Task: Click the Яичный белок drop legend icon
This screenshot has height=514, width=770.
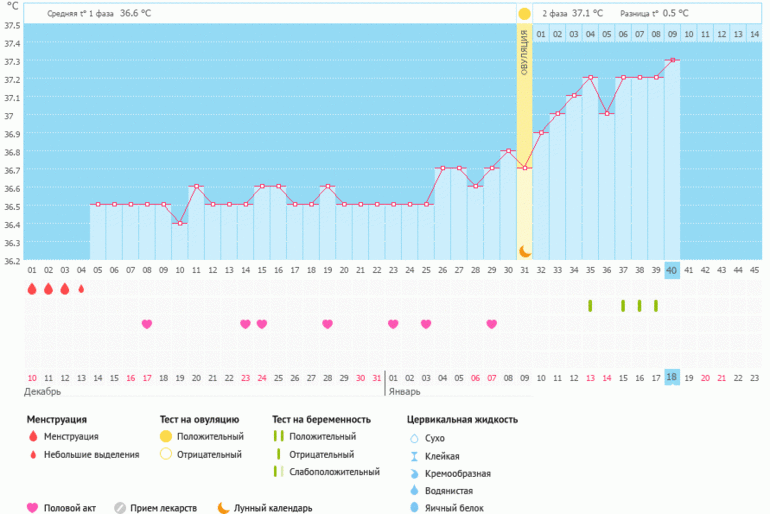Action: pos(414,508)
